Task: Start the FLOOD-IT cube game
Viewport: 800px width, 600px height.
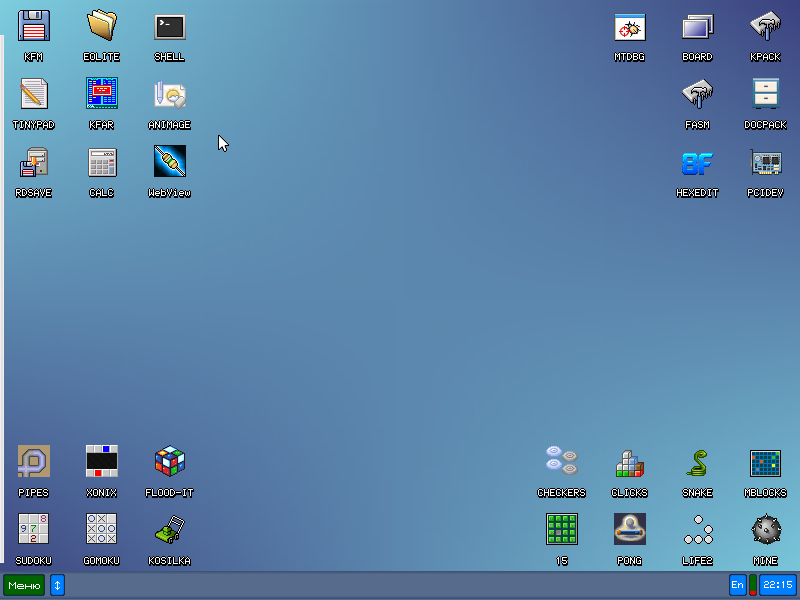Action: (169, 462)
